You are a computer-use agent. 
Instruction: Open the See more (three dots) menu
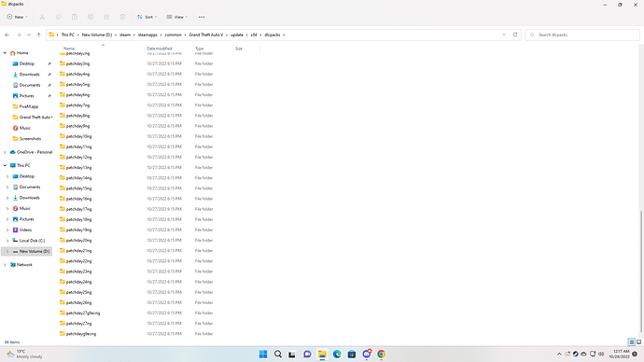pyautogui.click(x=202, y=17)
